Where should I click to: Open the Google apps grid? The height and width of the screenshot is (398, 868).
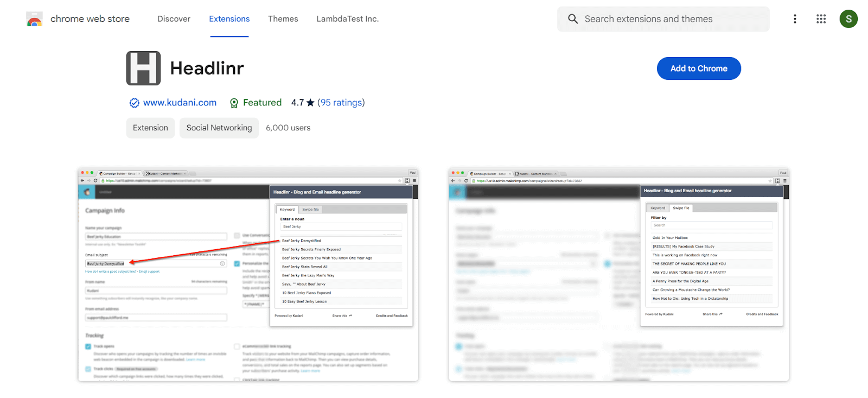(821, 19)
